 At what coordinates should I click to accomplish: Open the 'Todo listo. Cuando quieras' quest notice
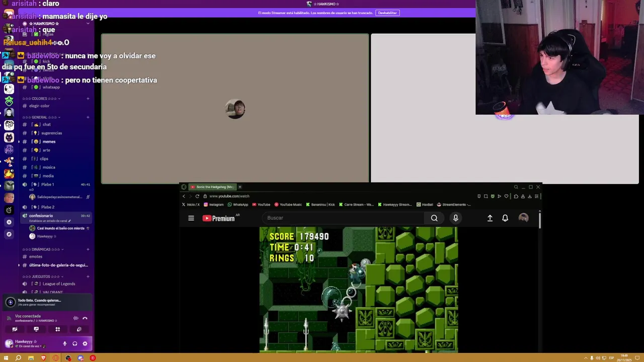[47, 302]
